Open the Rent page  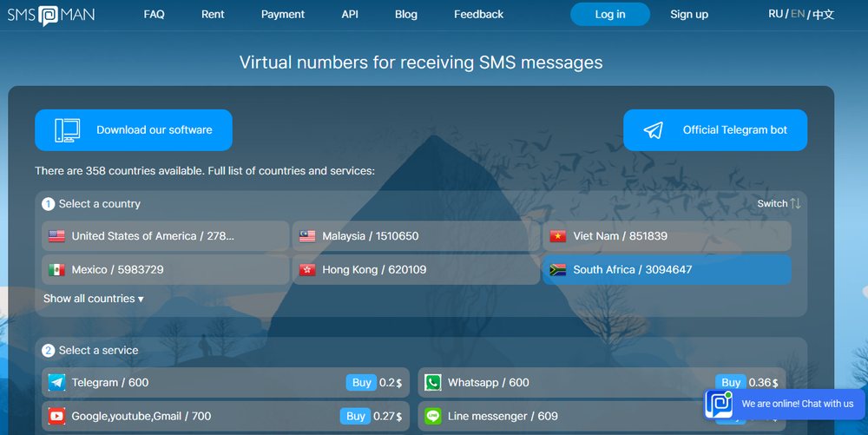click(x=213, y=15)
